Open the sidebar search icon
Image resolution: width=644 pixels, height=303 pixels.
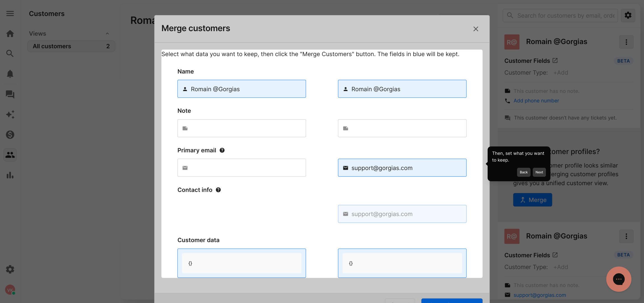[x=10, y=53]
